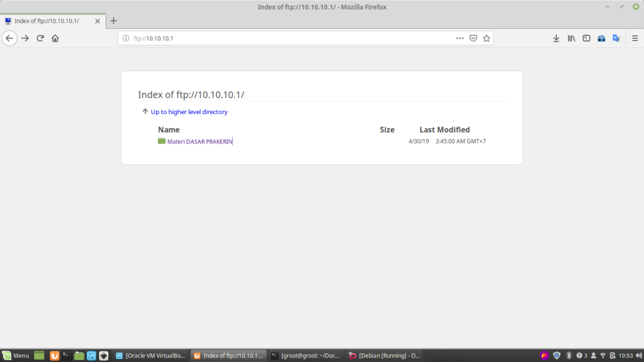Viewport: 644px width, 362px height.
Task: Click the Firefox back arrow button
Action: pos(9,38)
